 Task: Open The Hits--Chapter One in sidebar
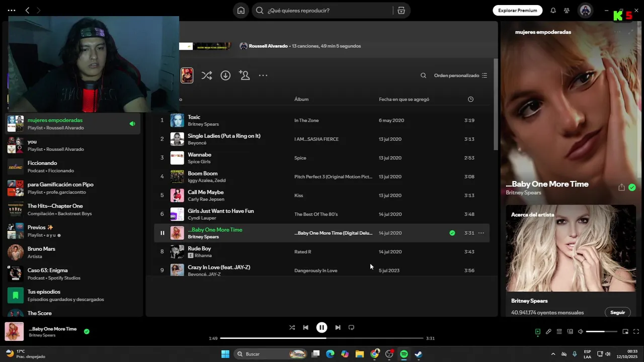(x=73, y=210)
